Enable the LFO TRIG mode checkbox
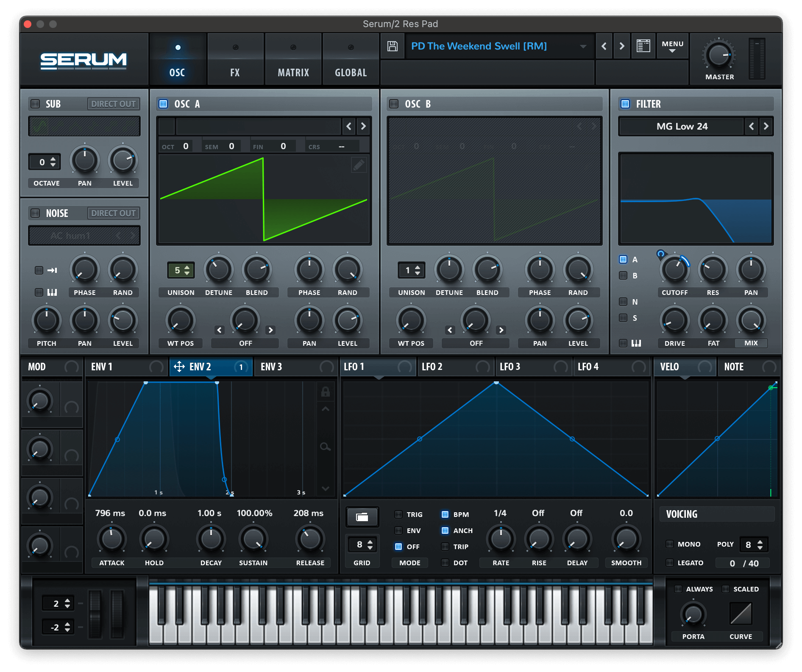Screen dimensions: 802x672 398,514
